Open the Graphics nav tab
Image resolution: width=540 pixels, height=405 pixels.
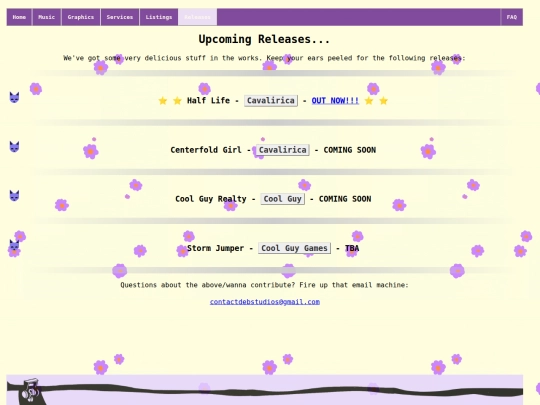tap(81, 17)
